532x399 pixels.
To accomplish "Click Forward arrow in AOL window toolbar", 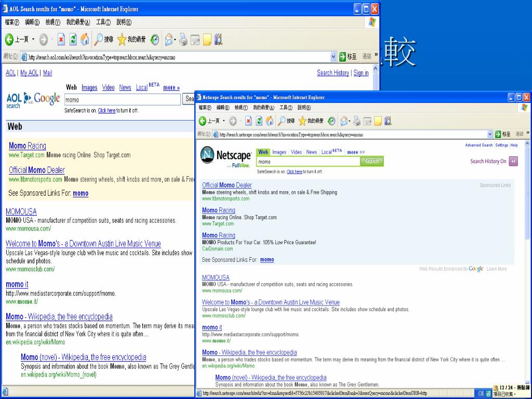I will point(44,39).
